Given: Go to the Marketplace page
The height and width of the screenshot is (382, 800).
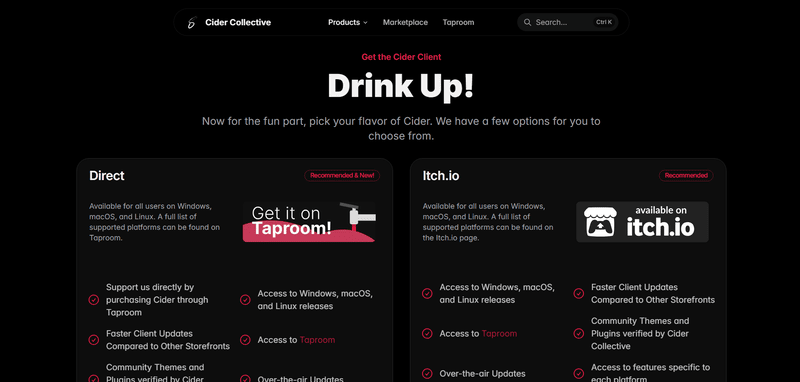Looking at the screenshot, I should coord(405,22).
